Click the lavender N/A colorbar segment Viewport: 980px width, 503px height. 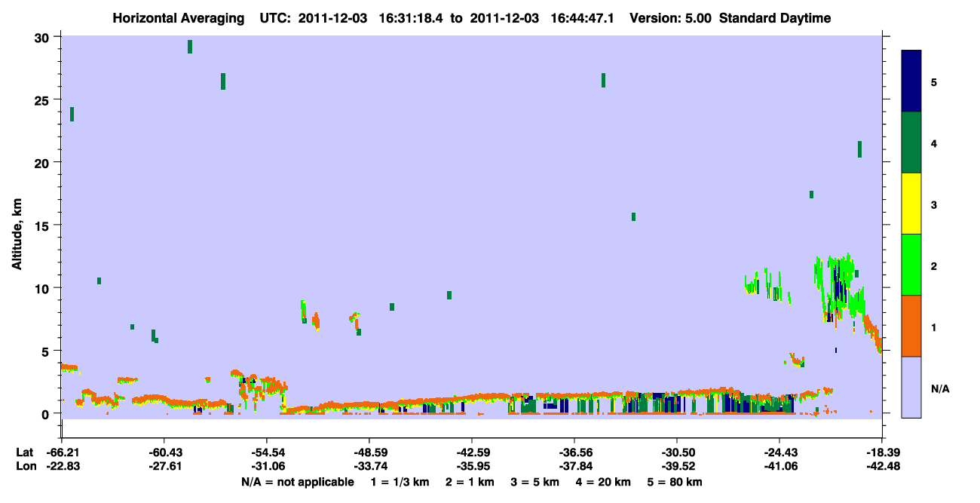(911, 387)
